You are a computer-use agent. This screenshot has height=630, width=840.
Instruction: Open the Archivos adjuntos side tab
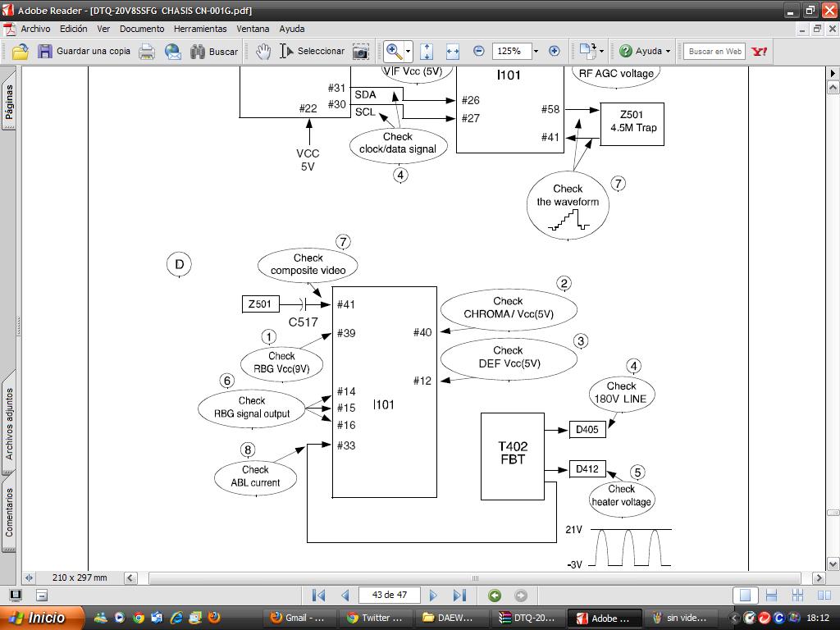(x=9, y=423)
